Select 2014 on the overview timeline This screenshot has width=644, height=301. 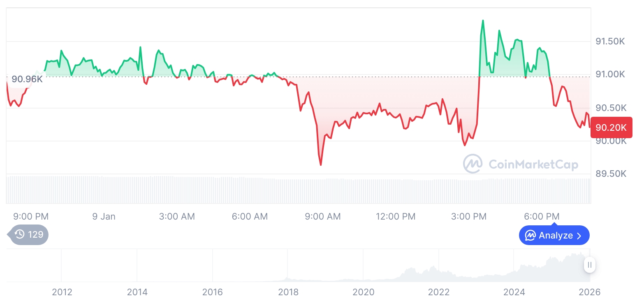[137, 292]
